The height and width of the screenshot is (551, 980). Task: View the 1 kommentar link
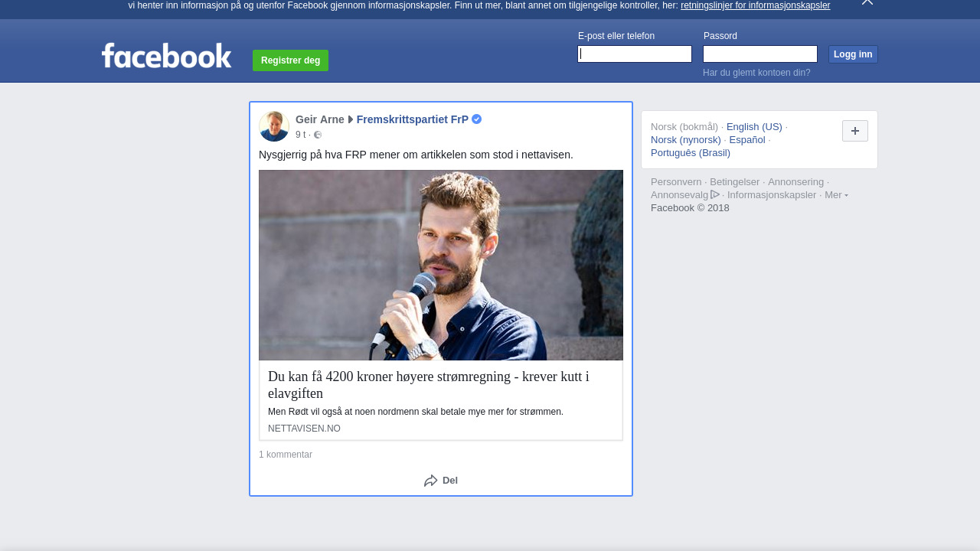(x=286, y=455)
